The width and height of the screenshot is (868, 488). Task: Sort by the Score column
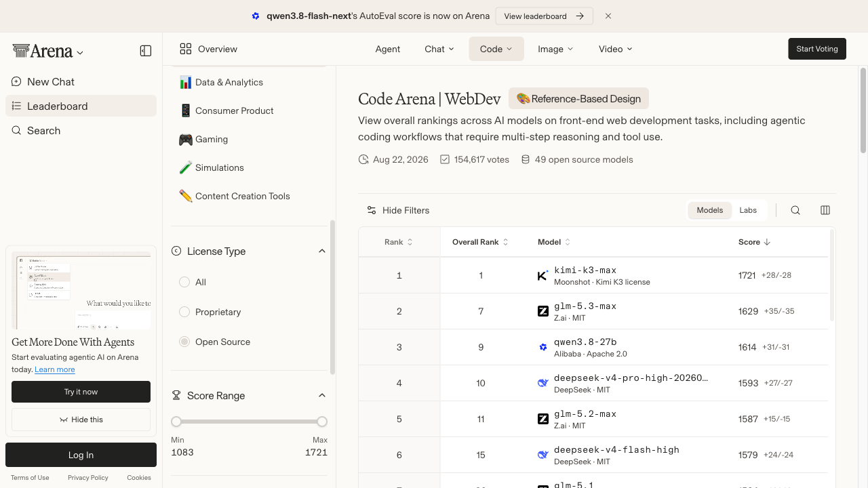coord(755,242)
